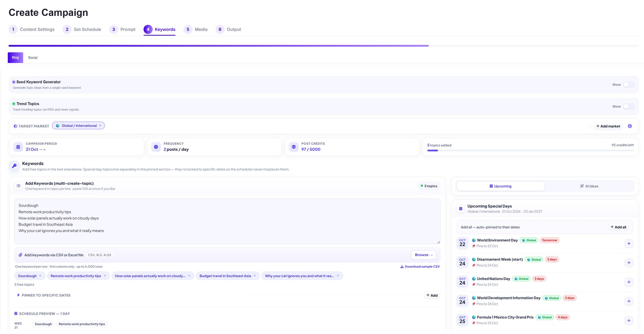Remove the Remote work productivity tips chip
The width and height of the screenshot is (644, 334).
[x=105, y=276]
